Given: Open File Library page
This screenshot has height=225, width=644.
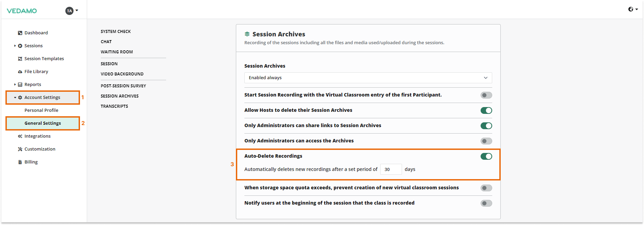Looking at the screenshot, I should point(36,72).
